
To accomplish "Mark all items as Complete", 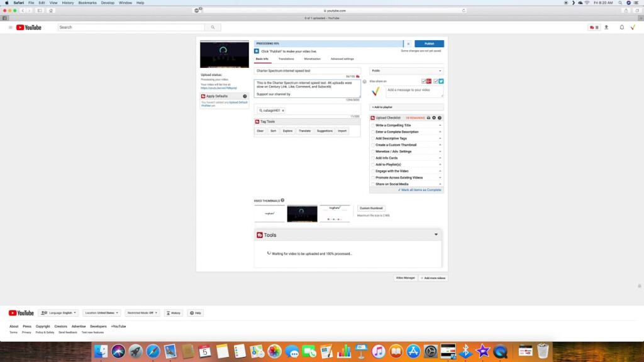I will (x=419, y=190).
